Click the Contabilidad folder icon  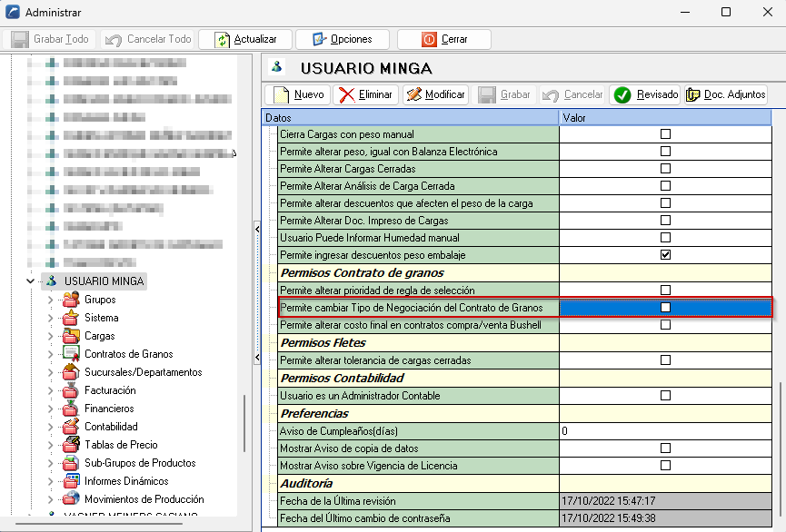(71, 427)
